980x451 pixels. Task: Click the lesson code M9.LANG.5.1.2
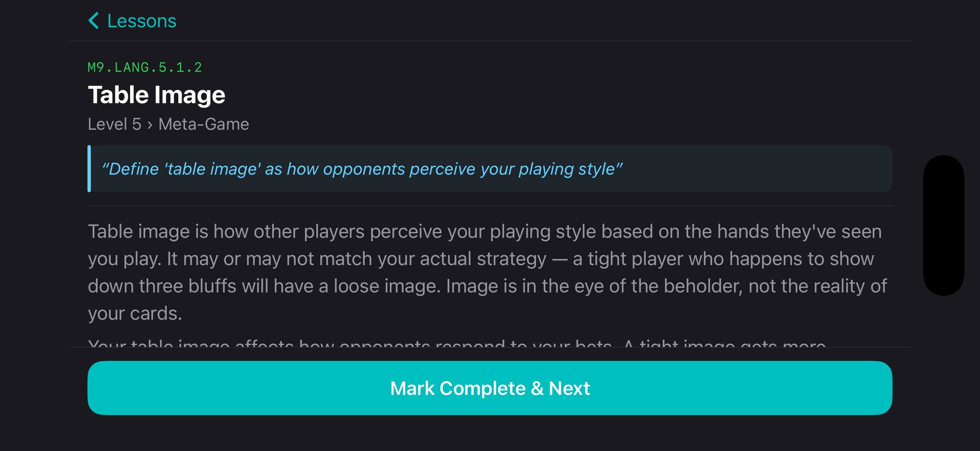pyautogui.click(x=145, y=67)
